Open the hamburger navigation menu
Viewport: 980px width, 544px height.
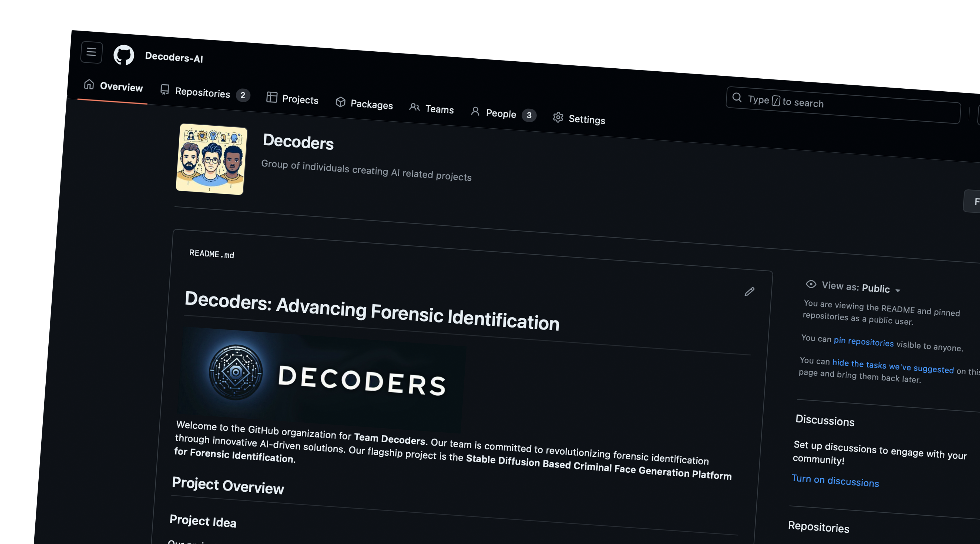(x=91, y=52)
